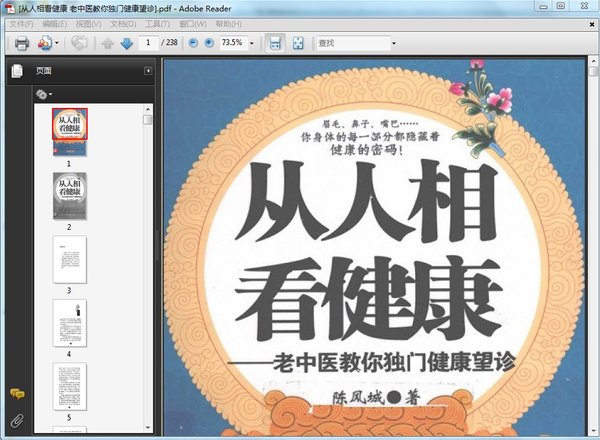600x440 pixels.
Task: Click the zoom out minus button
Action: [193, 43]
